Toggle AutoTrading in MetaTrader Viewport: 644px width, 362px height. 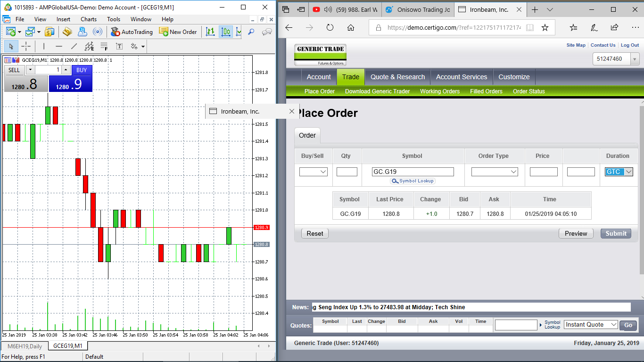[132, 32]
